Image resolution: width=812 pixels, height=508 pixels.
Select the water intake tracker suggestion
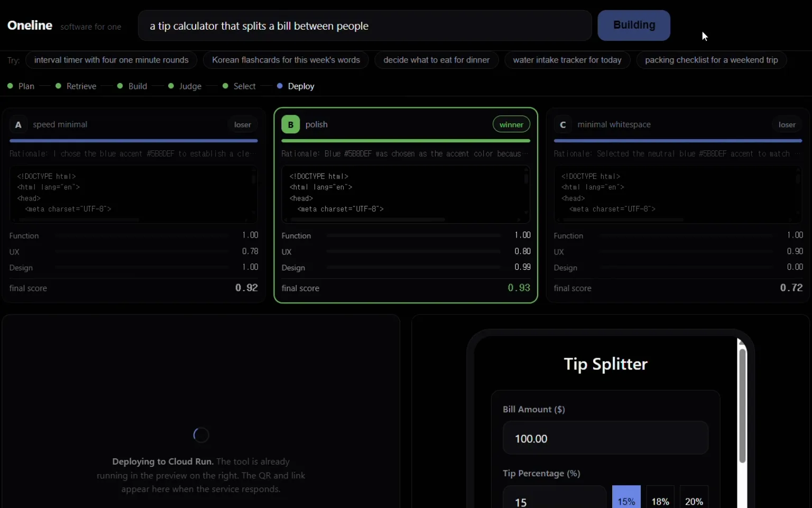click(567, 60)
